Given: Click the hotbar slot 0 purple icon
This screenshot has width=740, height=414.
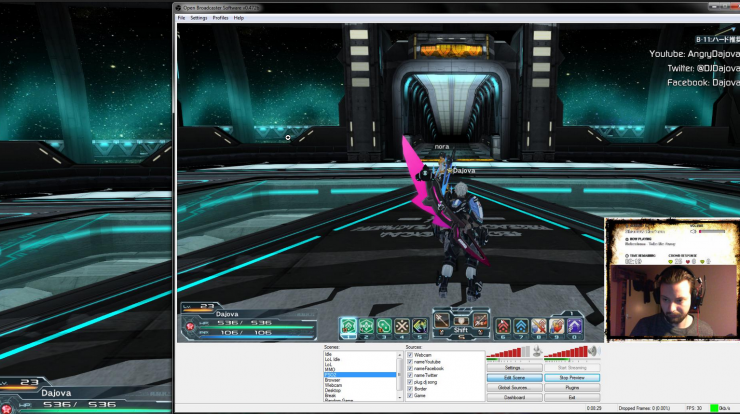Looking at the screenshot, I should click(x=575, y=326).
